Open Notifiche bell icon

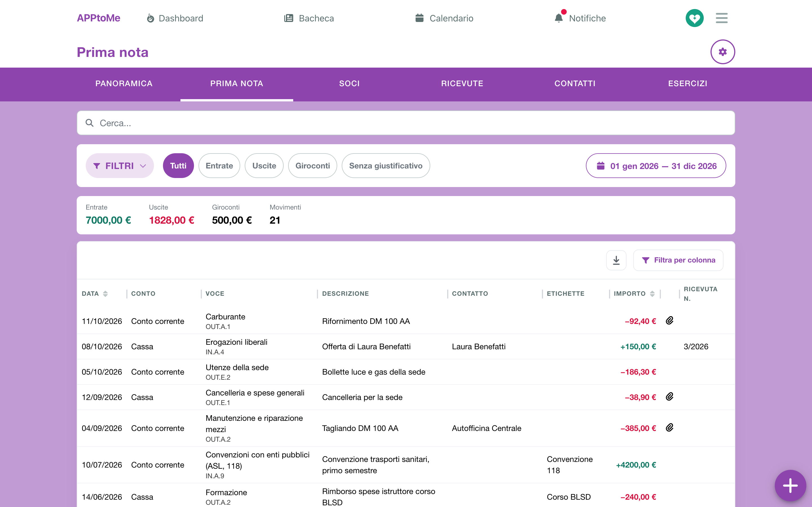[x=559, y=18]
